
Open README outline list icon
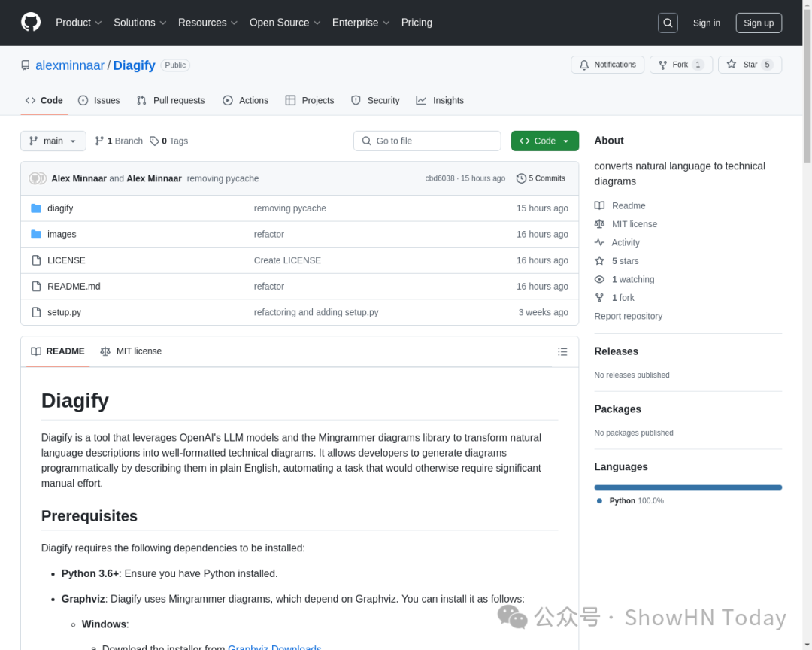[x=562, y=352]
